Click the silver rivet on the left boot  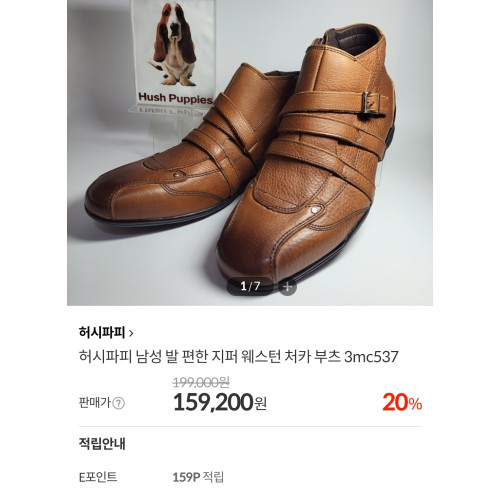pyautogui.click(x=176, y=174)
